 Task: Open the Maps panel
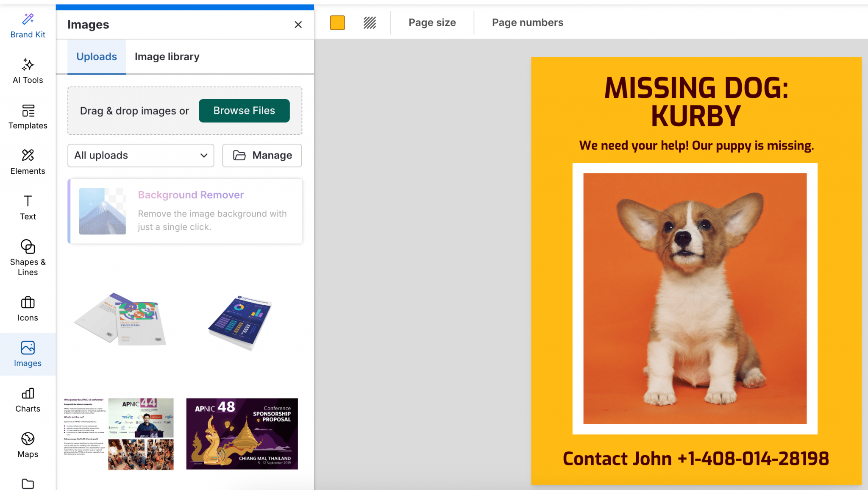click(28, 445)
